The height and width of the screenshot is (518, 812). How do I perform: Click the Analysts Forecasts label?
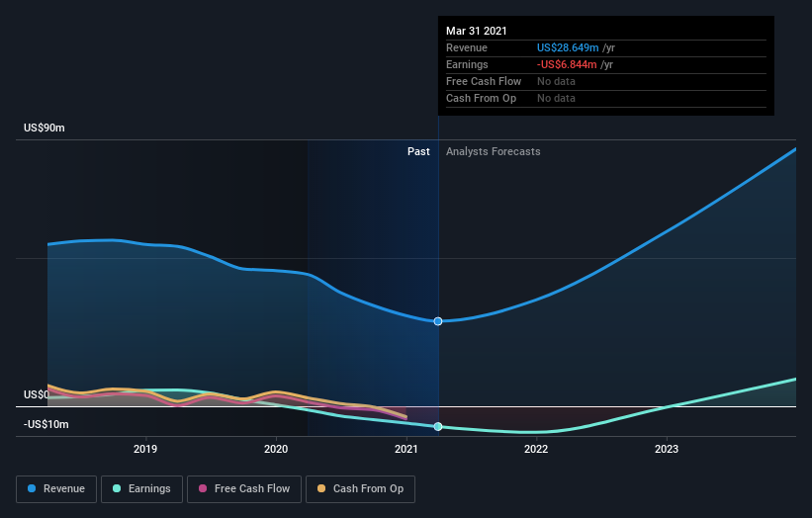click(x=493, y=151)
